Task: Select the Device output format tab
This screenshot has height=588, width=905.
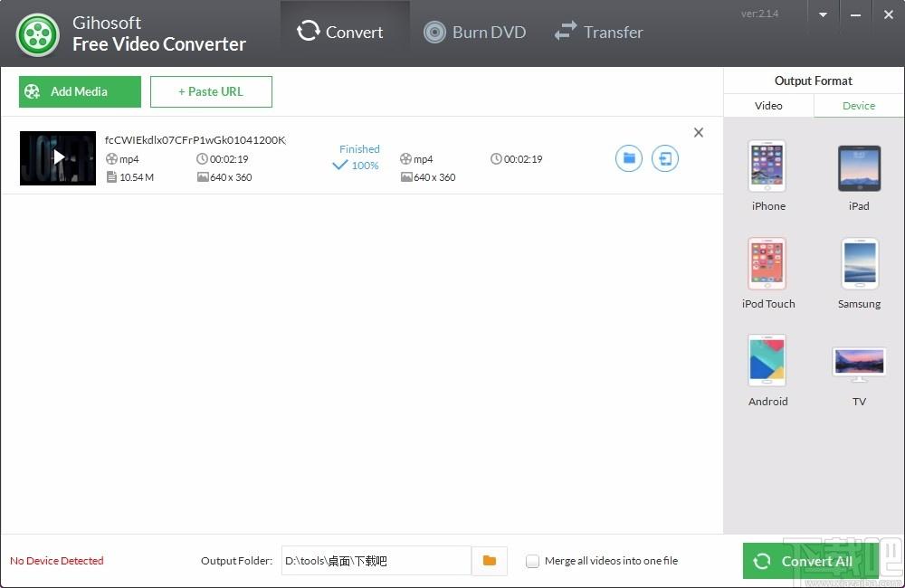Action: tap(859, 106)
